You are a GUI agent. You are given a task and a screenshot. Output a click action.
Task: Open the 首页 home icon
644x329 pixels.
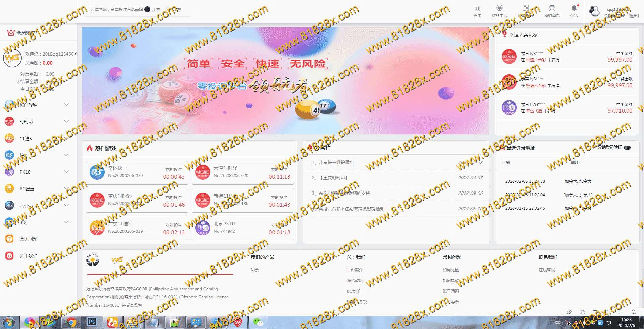(x=477, y=9)
